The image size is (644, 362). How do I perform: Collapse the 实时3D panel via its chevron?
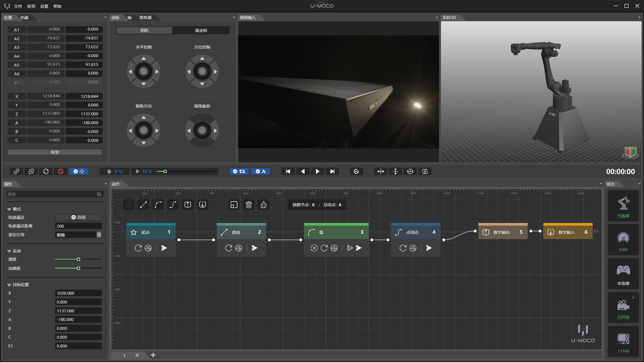[639, 17]
